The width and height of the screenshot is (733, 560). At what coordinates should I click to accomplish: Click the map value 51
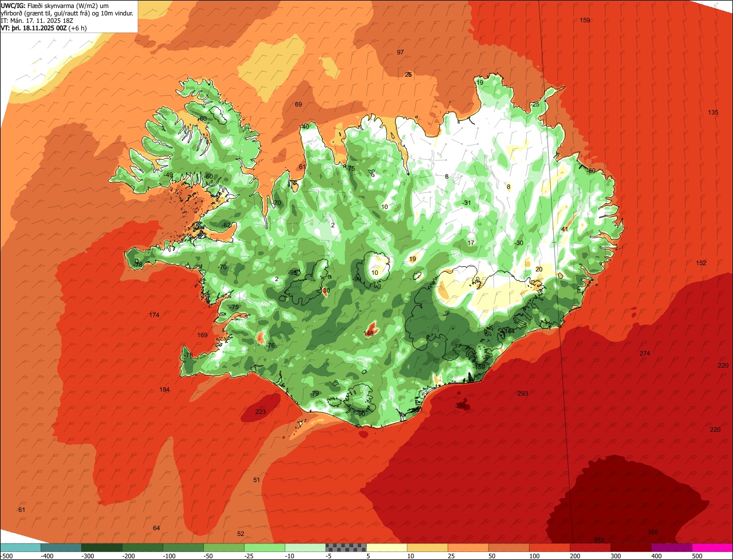click(x=257, y=480)
